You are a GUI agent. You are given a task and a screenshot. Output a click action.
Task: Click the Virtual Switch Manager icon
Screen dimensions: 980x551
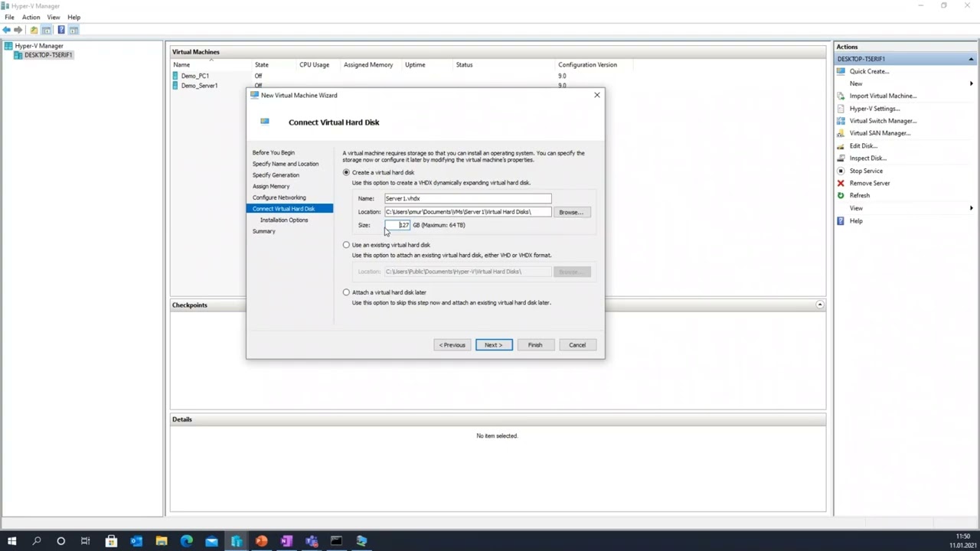pos(841,120)
